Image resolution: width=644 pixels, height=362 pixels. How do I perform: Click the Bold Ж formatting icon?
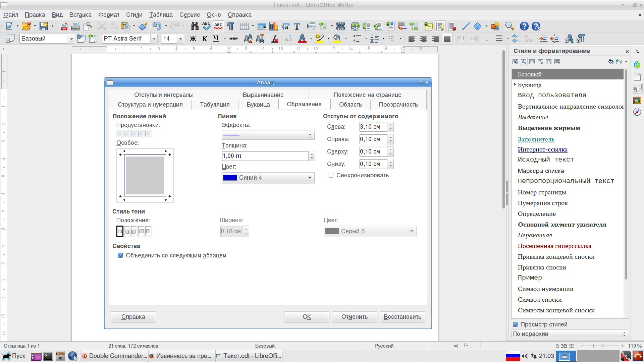tap(193, 39)
